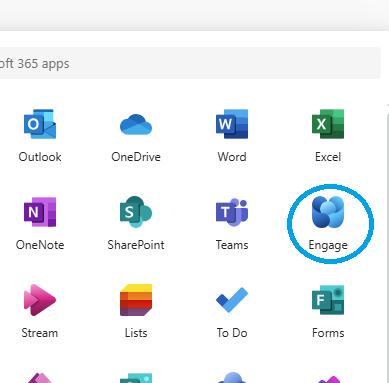Click the circled Engage app icon
Viewport: 389px width, 383px height.
pyautogui.click(x=328, y=212)
